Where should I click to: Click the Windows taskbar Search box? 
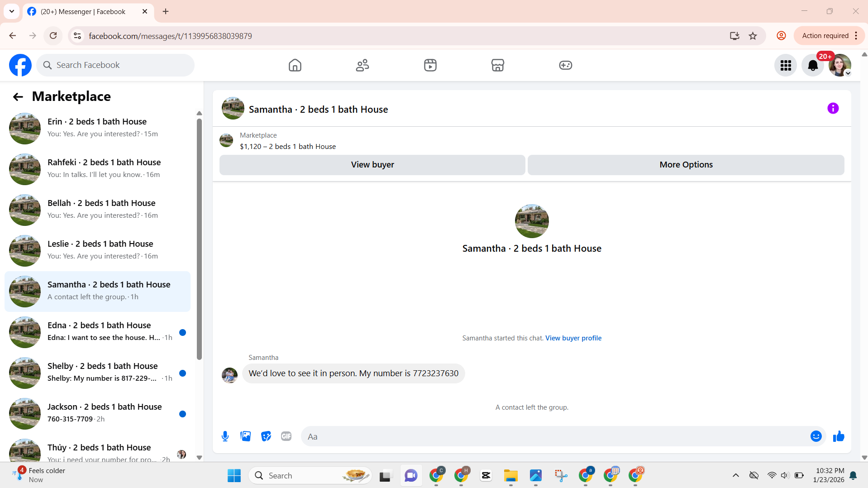(310, 476)
